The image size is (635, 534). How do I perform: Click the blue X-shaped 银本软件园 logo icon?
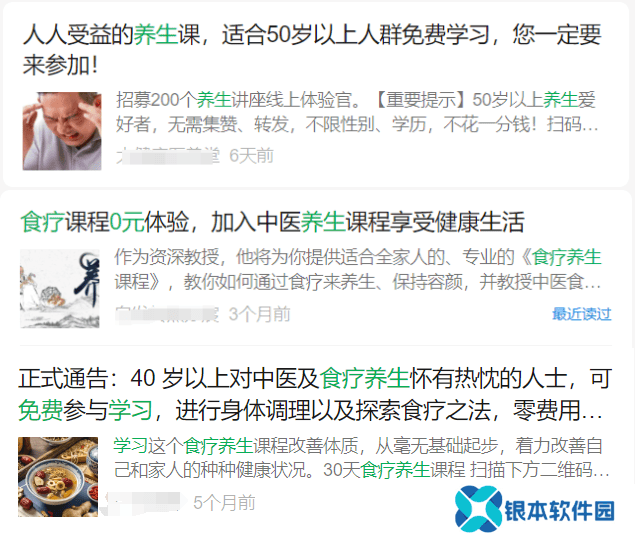(479, 509)
